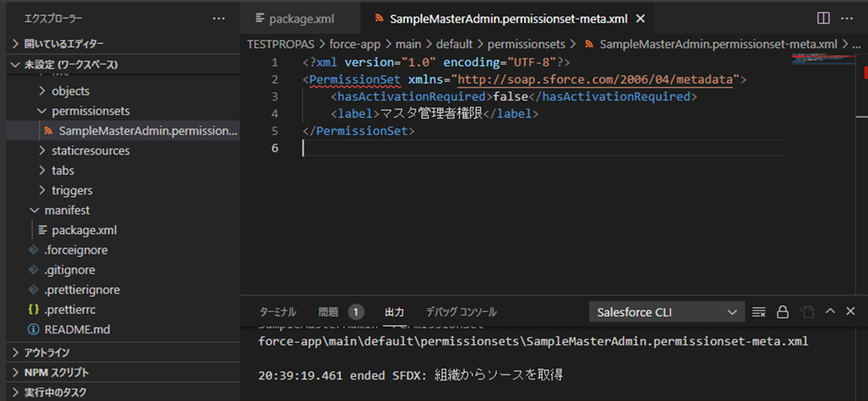This screenshot has height=401, width=868.
Task: Collapse the permissionsets folder
Action: (x=42, y=111)
